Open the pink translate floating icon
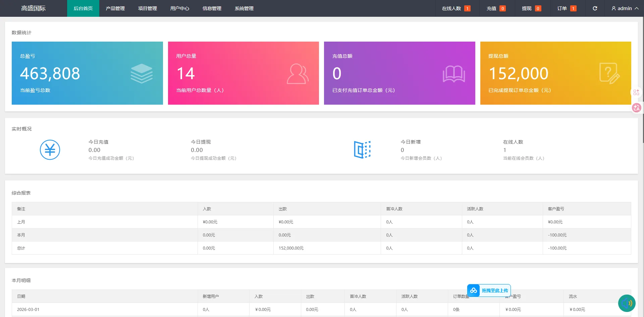 click(x=636, y=108)
